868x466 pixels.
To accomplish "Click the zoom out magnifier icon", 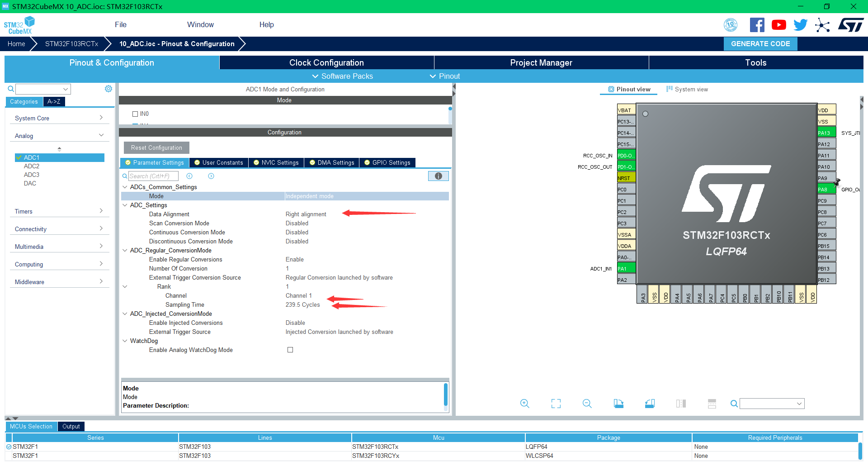I will (x=587, y=404).
